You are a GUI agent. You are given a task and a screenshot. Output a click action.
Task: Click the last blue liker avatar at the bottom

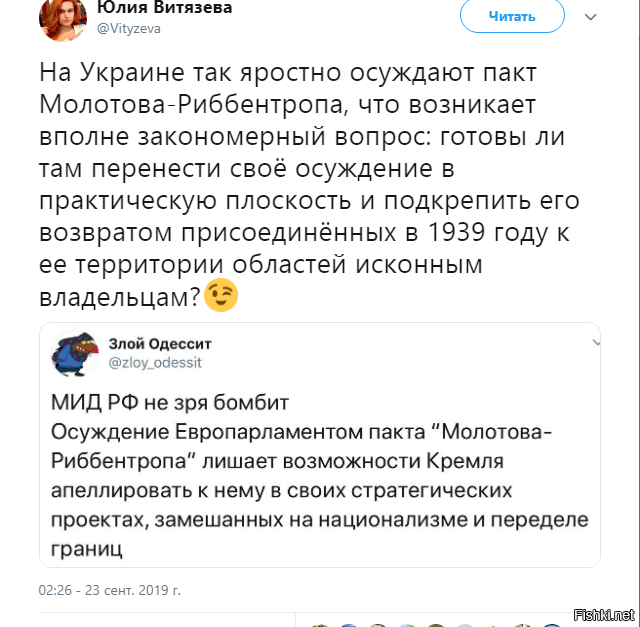552,625
